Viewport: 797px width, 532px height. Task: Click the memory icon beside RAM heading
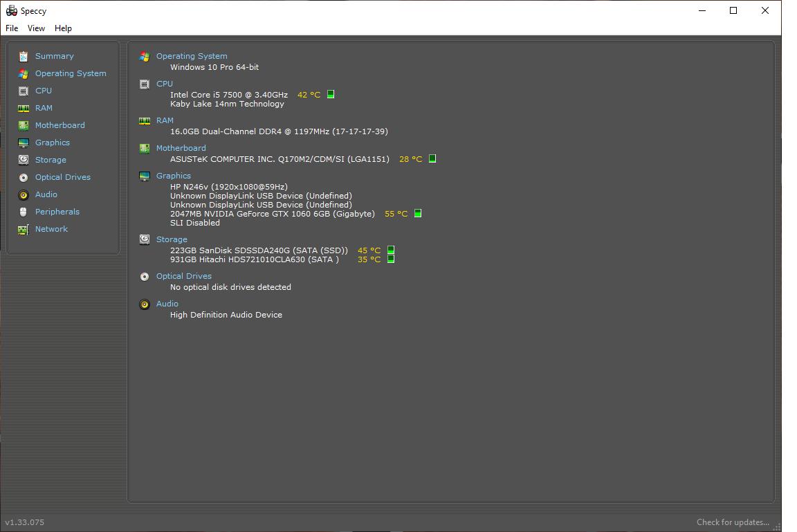[145, 121]
